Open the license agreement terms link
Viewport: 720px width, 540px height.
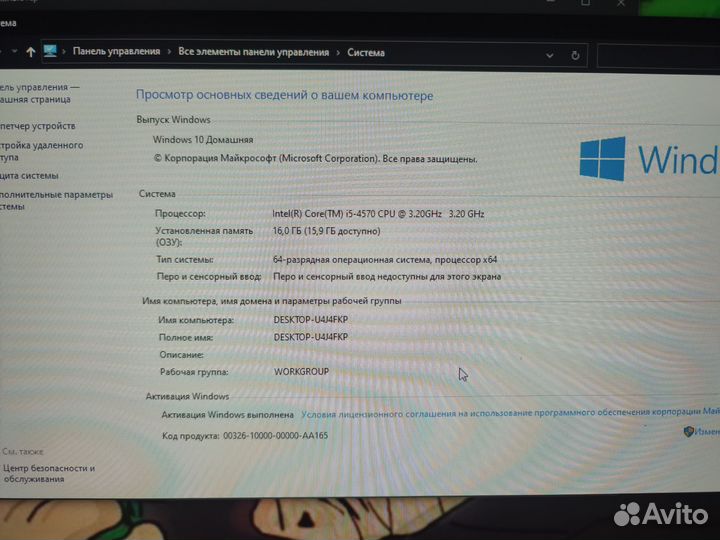tap(510, 413)
